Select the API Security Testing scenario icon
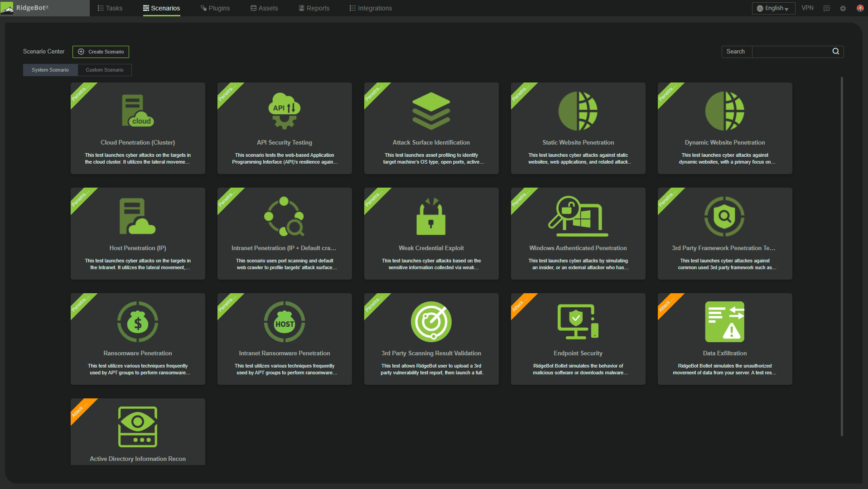The height and width of the screenshot is (489, 868). coord(284,111)
